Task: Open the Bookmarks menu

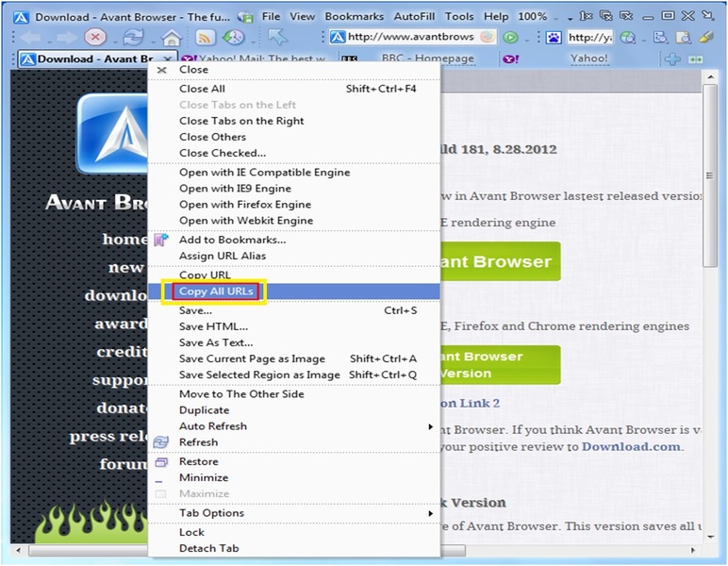Action: [355, 17]
